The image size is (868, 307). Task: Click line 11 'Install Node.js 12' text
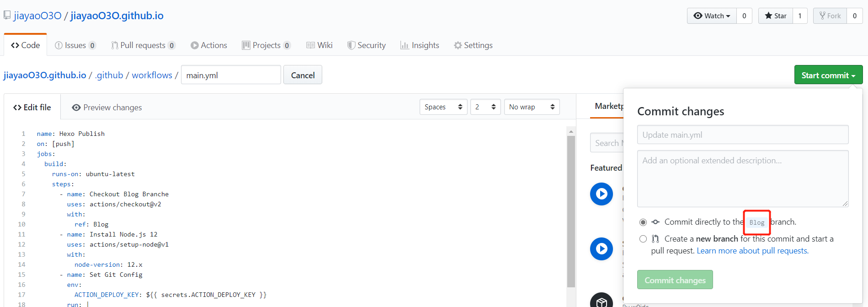[x=123, y=234]
